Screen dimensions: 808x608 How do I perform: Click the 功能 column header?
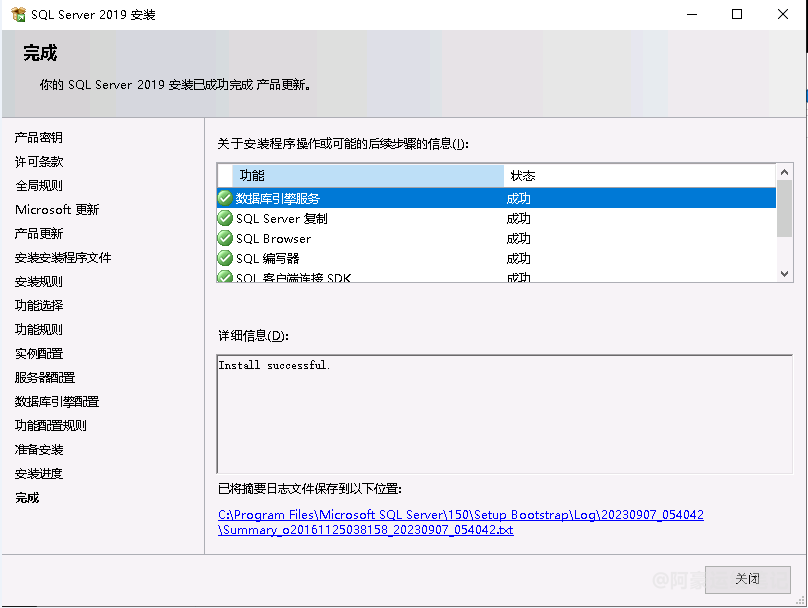click(368, 176)
